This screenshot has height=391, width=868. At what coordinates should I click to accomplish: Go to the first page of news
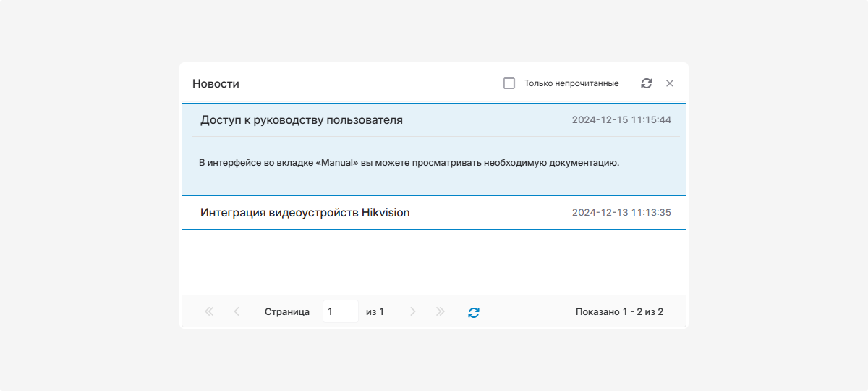point(209,311)
